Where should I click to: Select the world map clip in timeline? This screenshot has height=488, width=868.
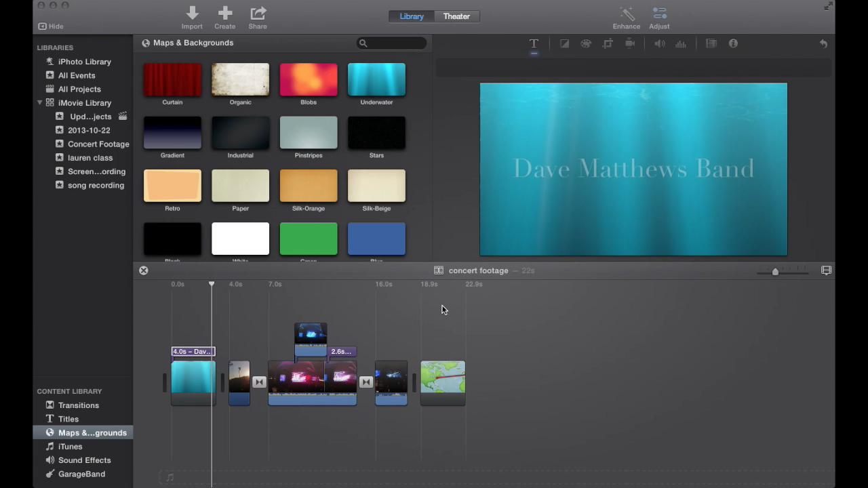[x=443, y=383]
